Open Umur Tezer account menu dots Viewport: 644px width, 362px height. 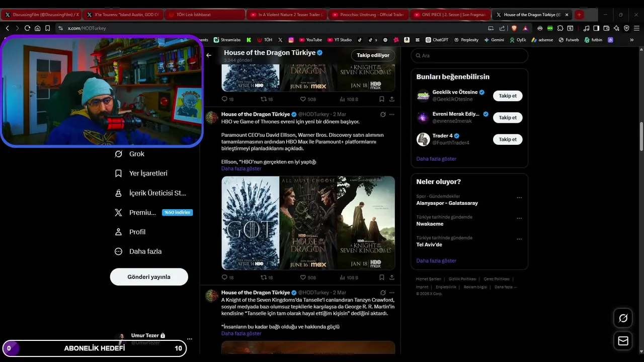(x=190, y=339)
